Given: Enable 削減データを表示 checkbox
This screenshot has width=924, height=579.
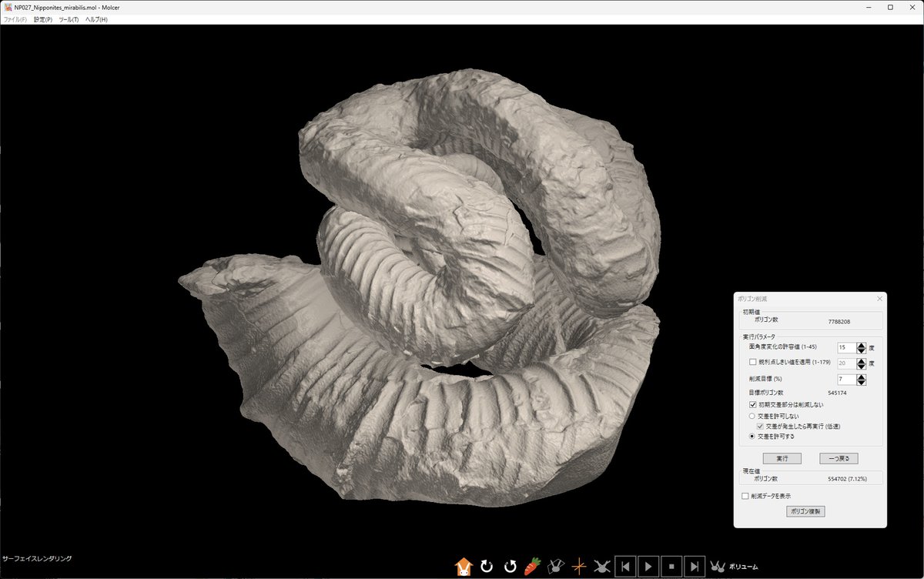Looking at the screenshot, I should coord(745,496).
